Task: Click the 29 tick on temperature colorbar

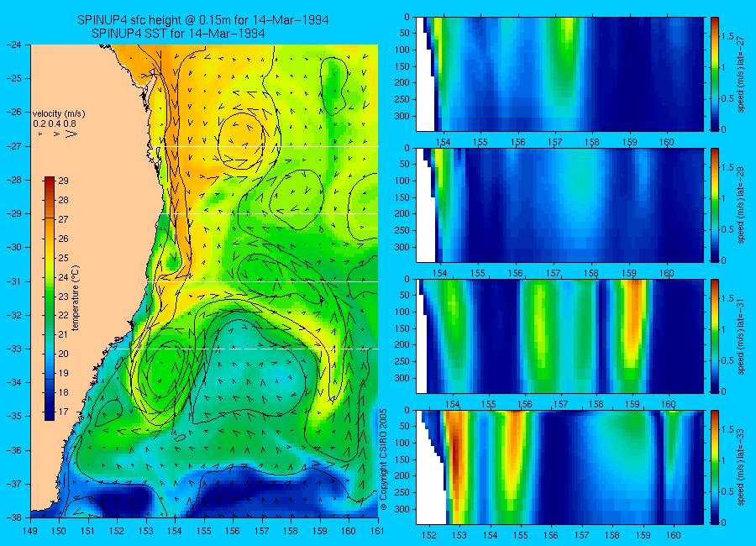Action: [63, 181]
